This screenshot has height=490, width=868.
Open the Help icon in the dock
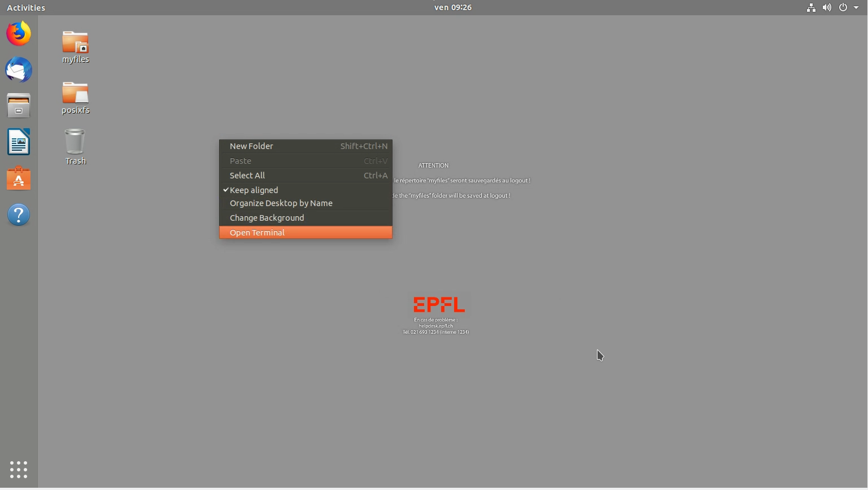pos(19,215)
